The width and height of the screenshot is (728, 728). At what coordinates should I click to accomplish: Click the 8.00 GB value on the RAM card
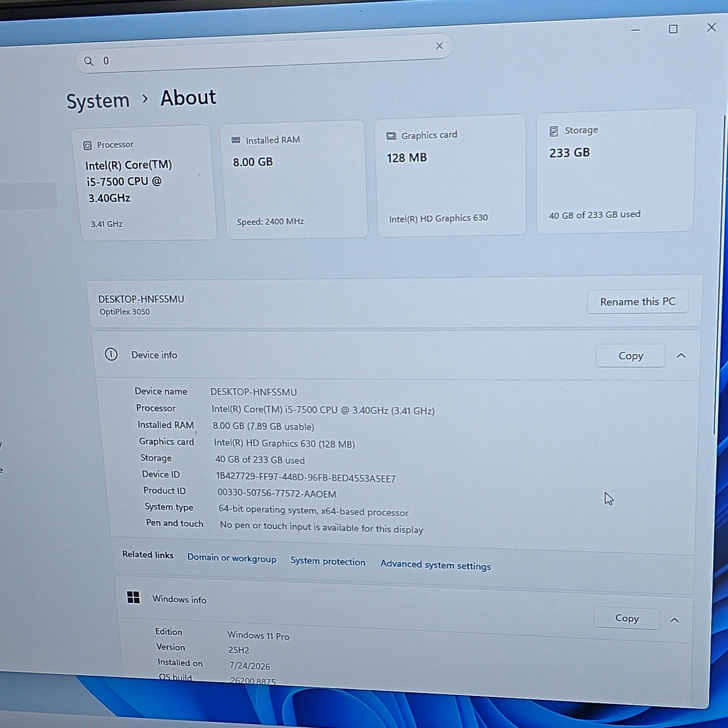pos(253,162)
